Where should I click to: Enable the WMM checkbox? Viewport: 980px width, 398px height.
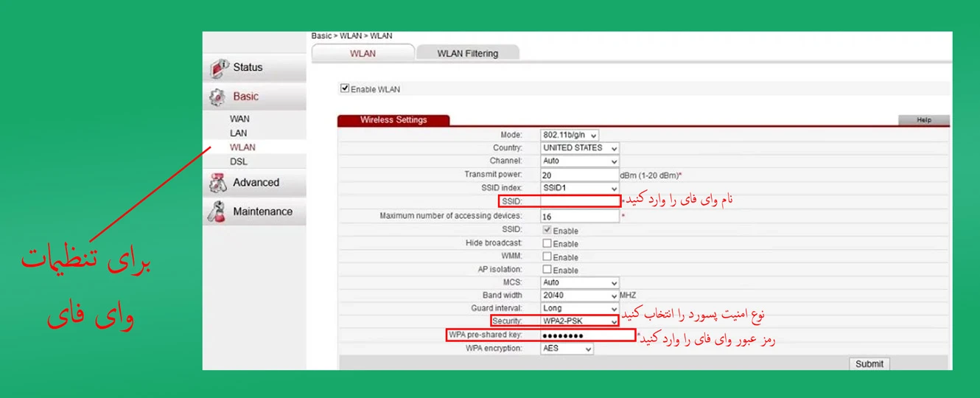click(547, 256)
